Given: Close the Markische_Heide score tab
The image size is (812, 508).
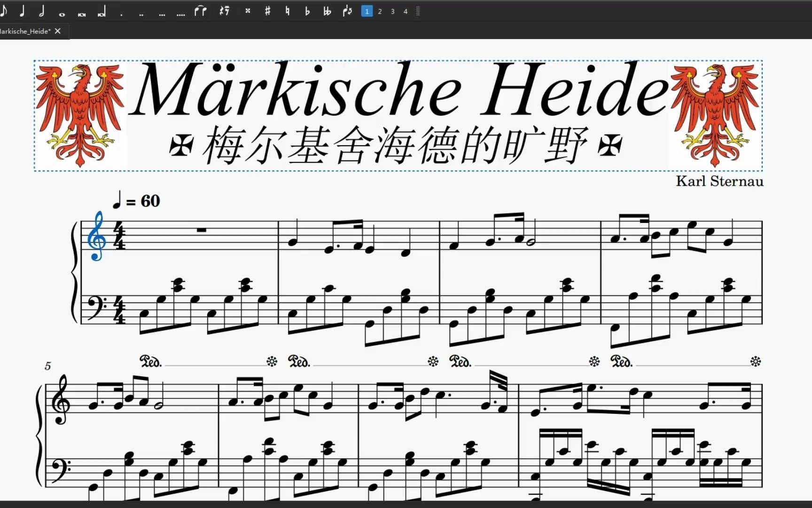Looking at the screenshot, I should 58,31.
